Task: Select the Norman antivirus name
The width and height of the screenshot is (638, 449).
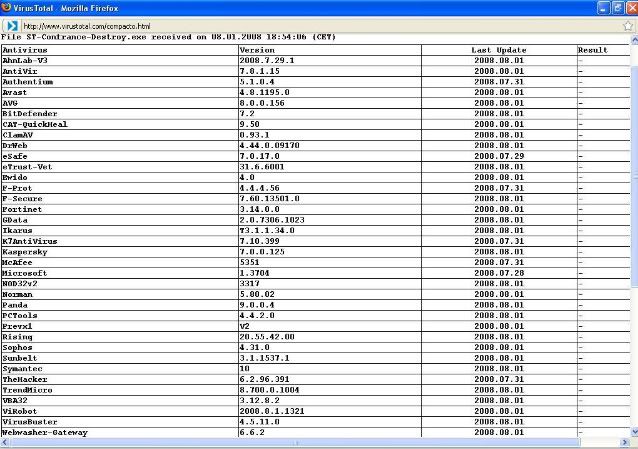Action: pyautogui.click(x=17, y=294)
